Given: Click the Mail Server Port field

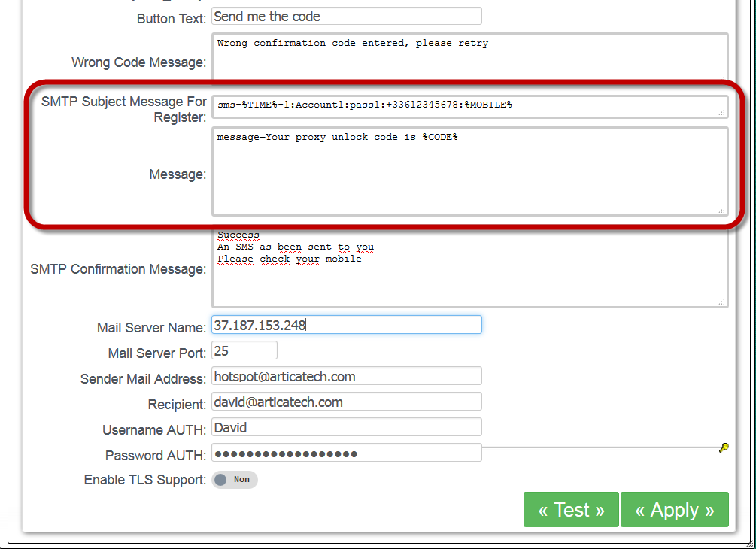Looking at the screenshot, I should point(244,350).
